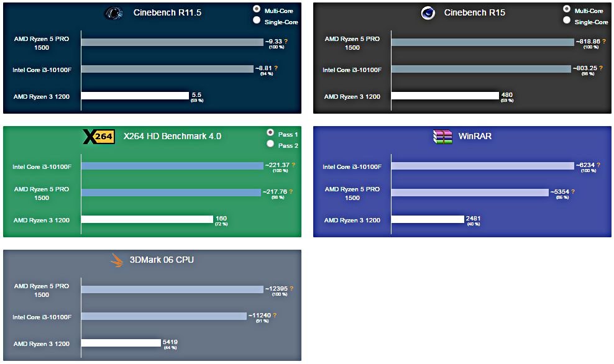Click "AMD Ryzen 3 1200" label in Cinebench R15

click(x=352, y=96)
